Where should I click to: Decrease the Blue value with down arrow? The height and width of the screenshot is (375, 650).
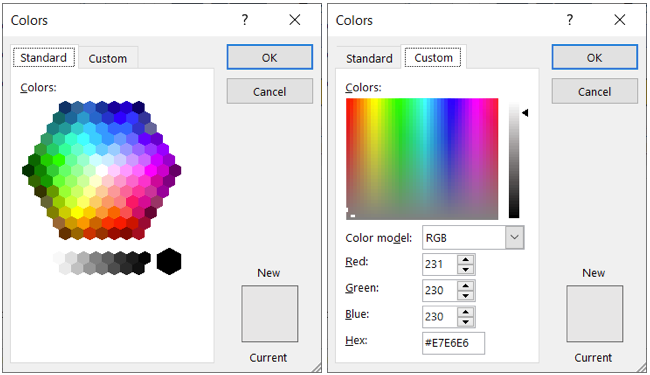[x=466, y=322]
